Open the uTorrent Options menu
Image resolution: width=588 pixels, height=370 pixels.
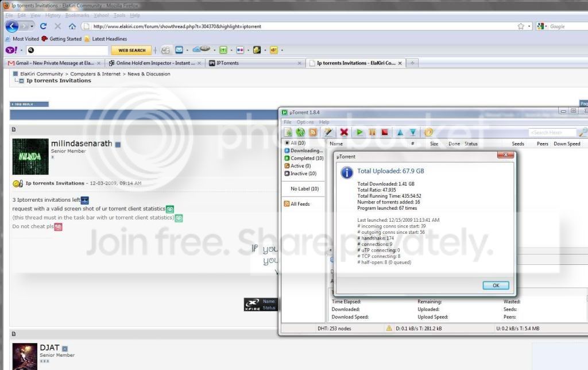click(x=305, y=122)
